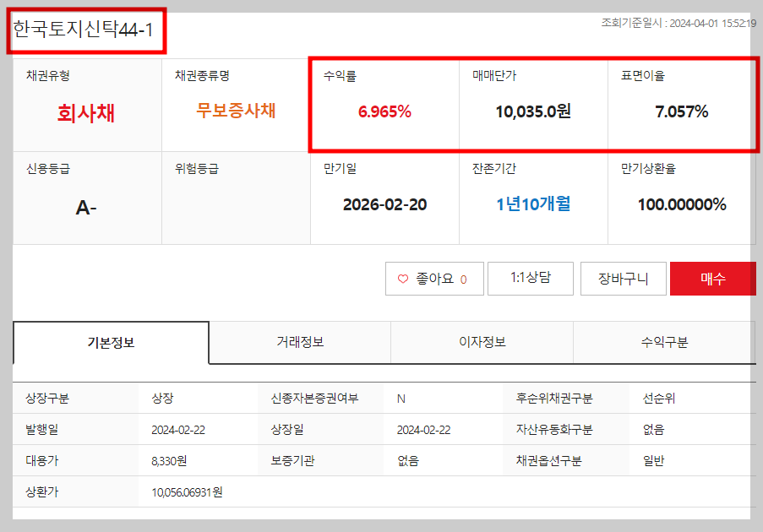763x532 pixels.
Task: Click the 일반 bond option value
Action: (653, 460)
